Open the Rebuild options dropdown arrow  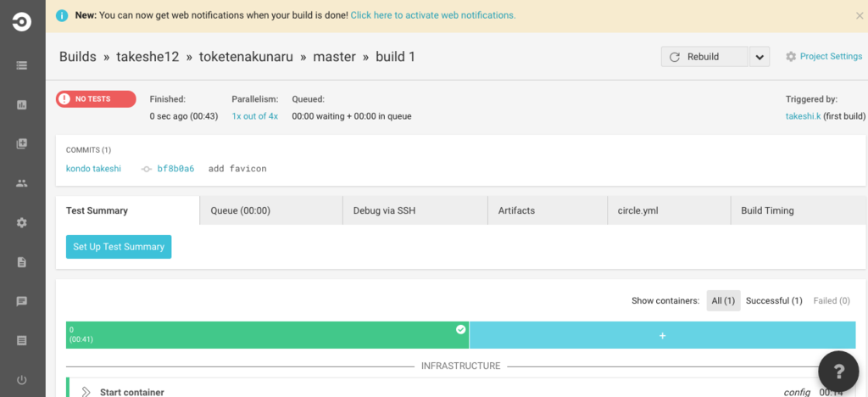tap(759, 57)
